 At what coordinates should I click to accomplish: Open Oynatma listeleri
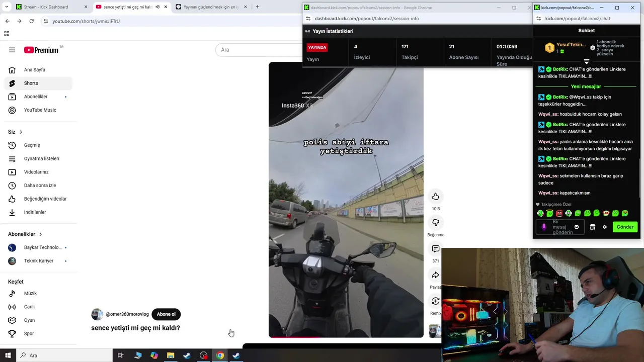pos(39,158)
